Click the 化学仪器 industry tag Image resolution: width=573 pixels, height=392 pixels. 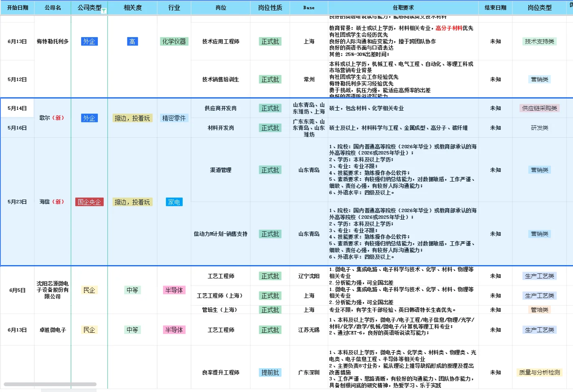pyautogui.click(x=174, y=41)
